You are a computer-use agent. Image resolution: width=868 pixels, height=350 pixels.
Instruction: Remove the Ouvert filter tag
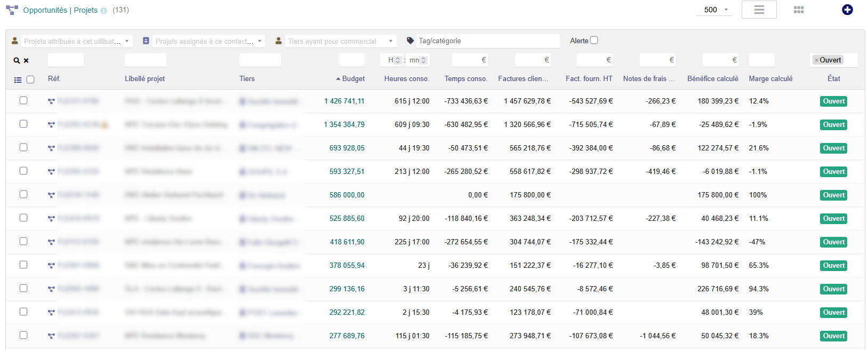pyautogui.click(x=816, y=60)
